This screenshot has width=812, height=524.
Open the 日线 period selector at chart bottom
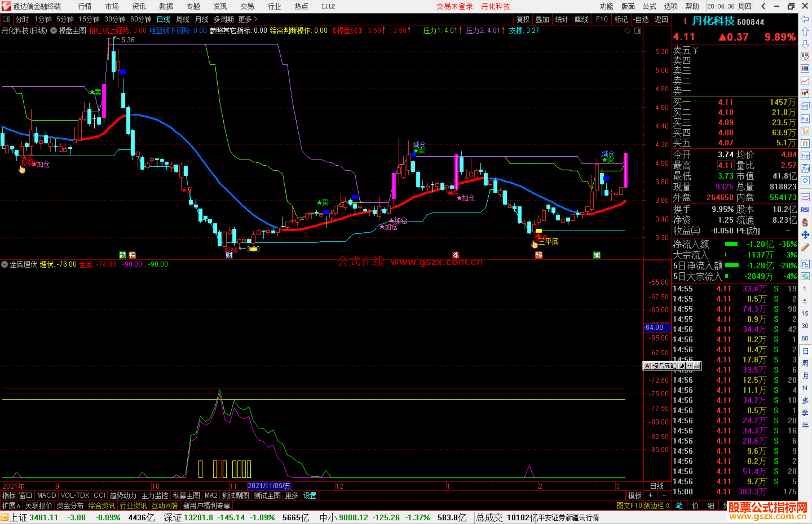(x=657, y=486)
